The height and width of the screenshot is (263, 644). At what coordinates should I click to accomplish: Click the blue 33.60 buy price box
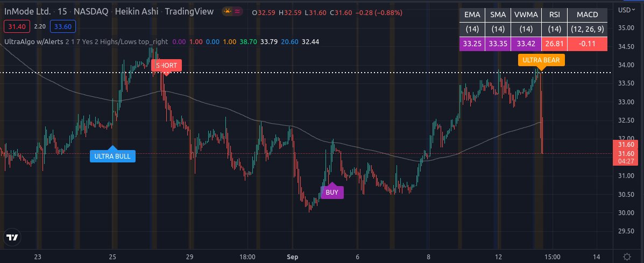63,27
